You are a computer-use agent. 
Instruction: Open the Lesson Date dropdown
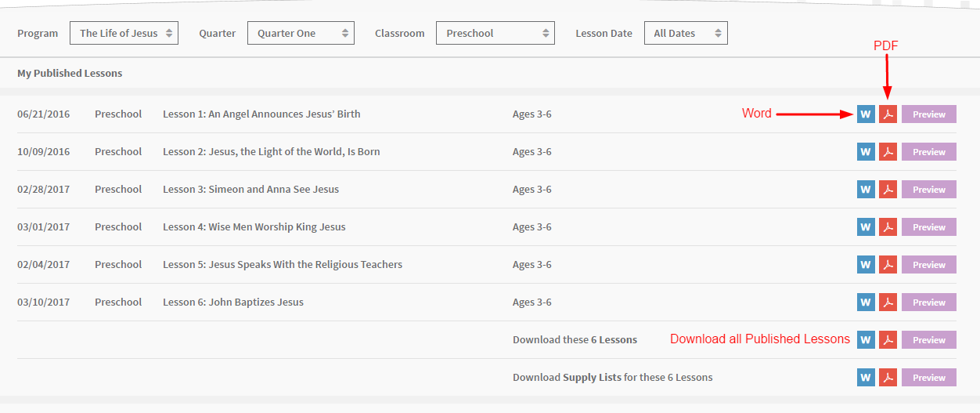[x=685, y=33]
